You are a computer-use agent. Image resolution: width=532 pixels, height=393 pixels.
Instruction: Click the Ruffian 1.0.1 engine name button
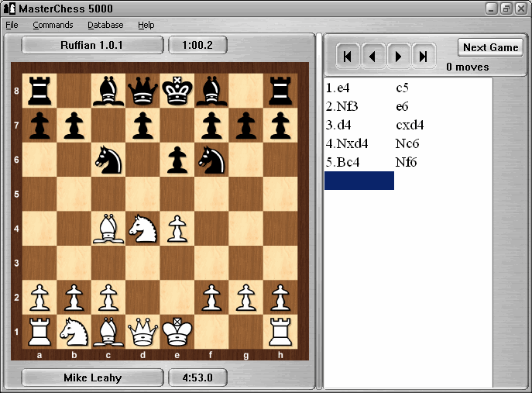[92, 45]
